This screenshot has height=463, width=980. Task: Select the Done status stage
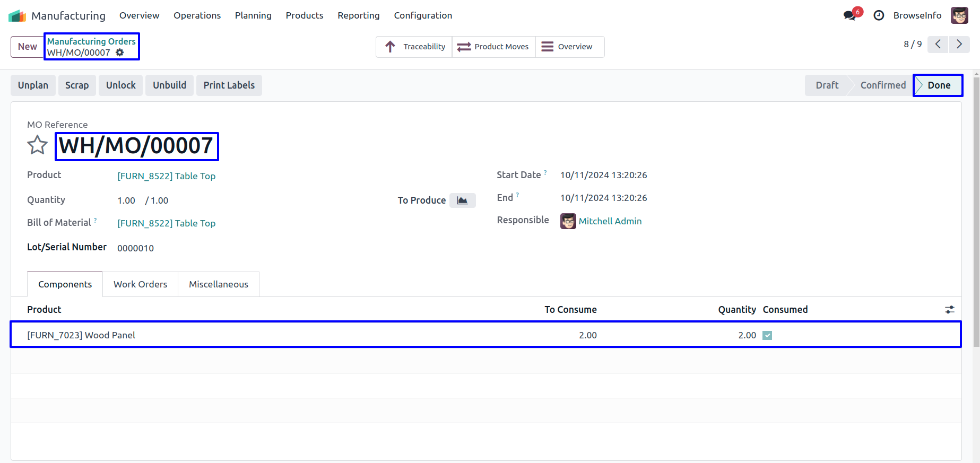(x=938, y=85)
